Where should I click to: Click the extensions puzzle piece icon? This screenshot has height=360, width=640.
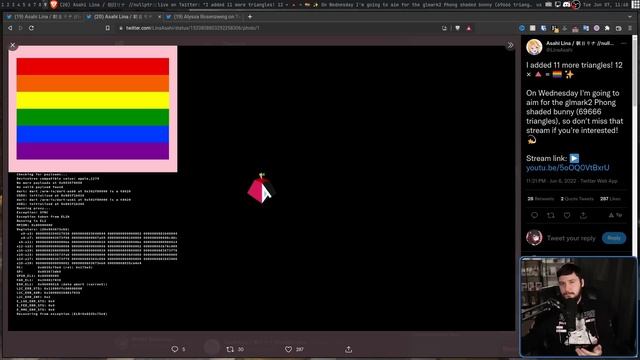click(607, 28)
